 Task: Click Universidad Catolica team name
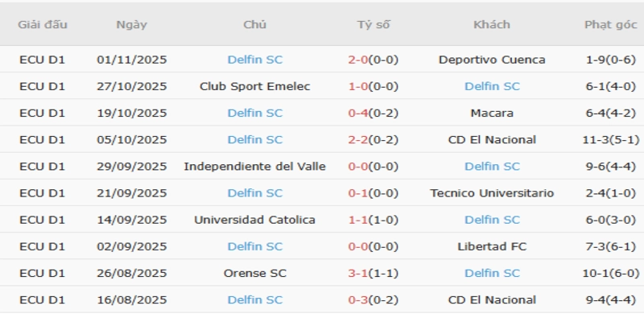[254, 220]
